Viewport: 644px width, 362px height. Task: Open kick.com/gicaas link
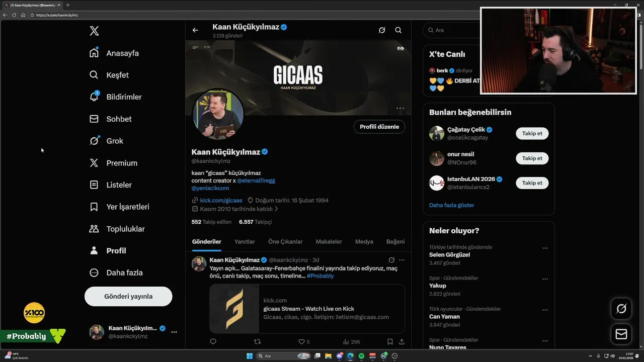click(x=221, y=200)
